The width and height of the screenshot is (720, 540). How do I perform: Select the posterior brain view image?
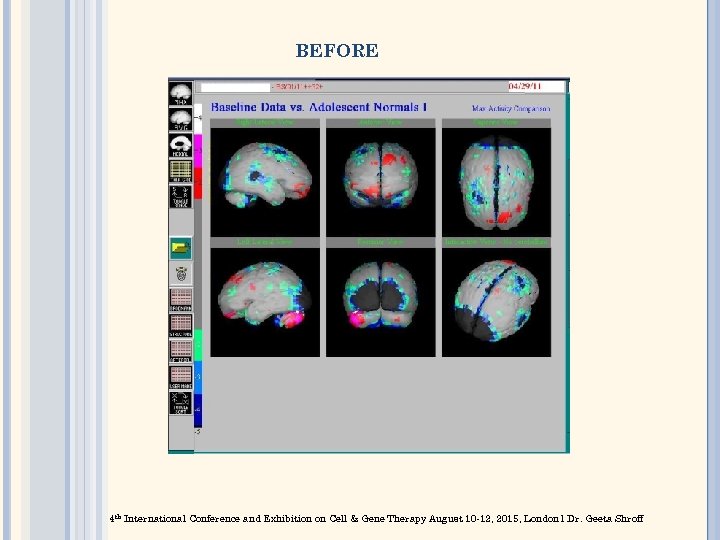(x=381, y=302)
